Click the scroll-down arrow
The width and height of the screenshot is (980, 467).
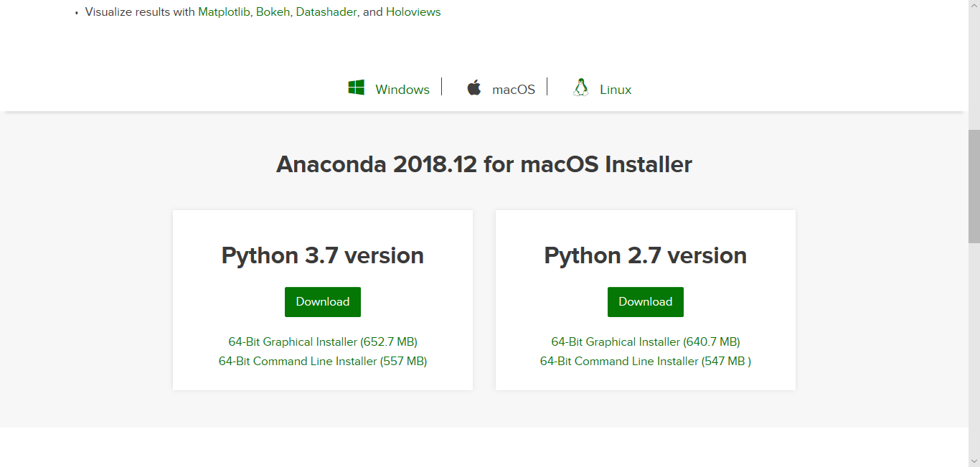(x=974, y=461)
